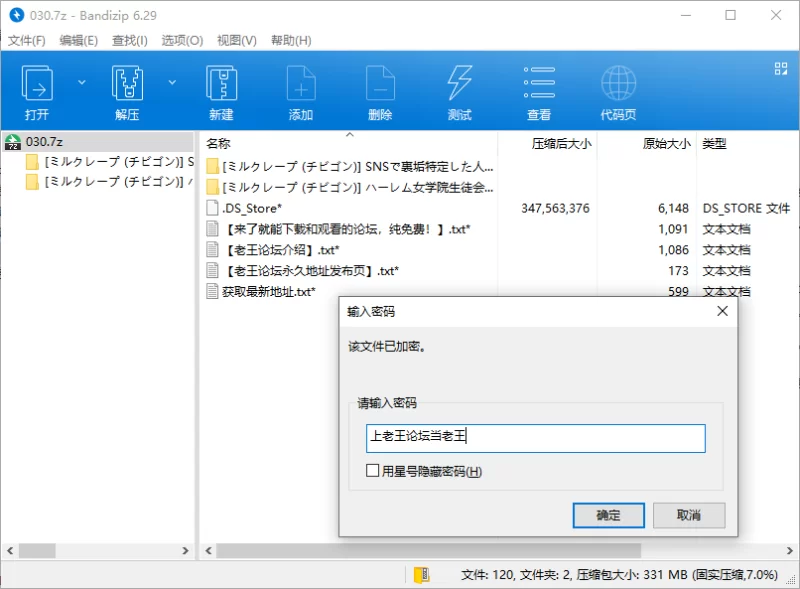Sort by 名称 column header

click(218, 144)
